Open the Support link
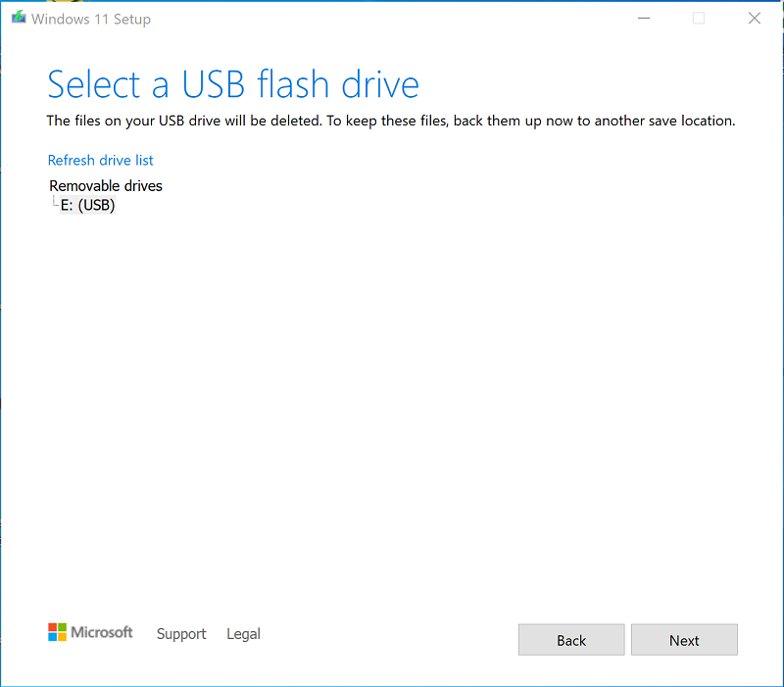 click(x=181, y=633)
